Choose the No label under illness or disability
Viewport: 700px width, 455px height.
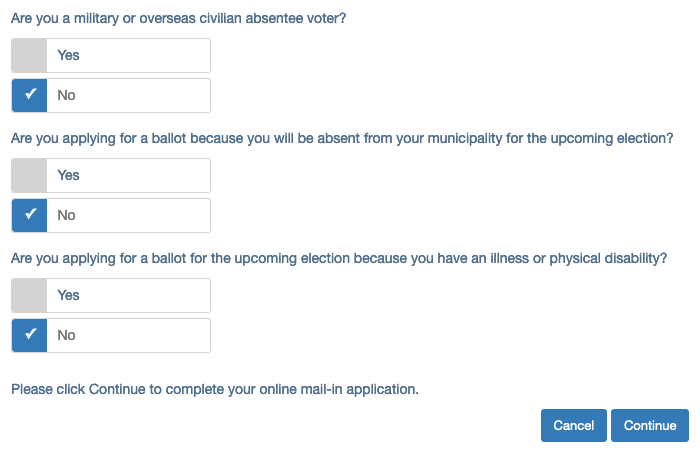66,335
